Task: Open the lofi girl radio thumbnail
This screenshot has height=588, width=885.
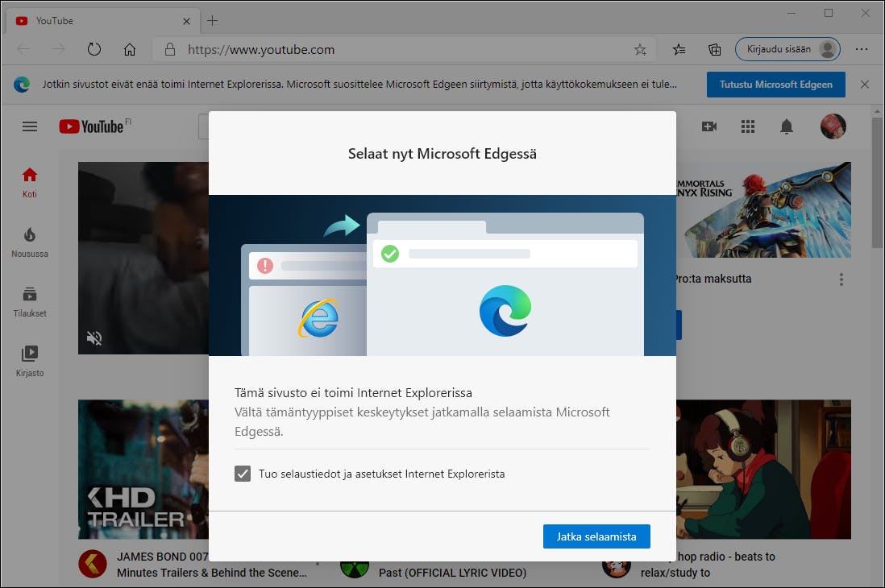Action: coord(763,470)
